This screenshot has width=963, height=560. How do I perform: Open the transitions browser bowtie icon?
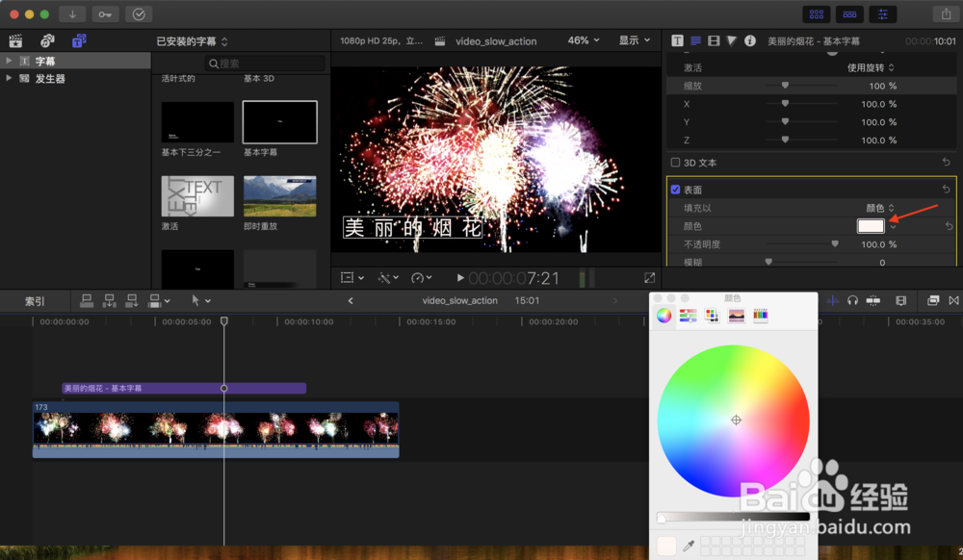pyautogui.click(x=953, y=300)
